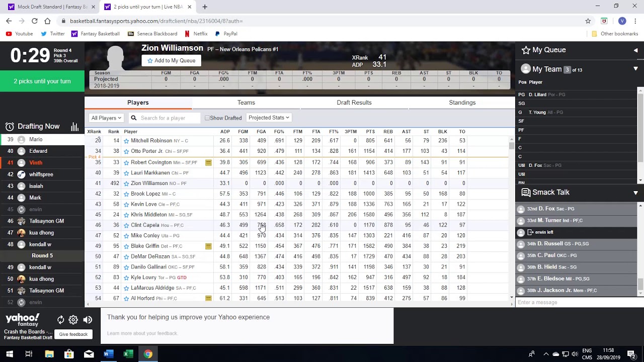The height and width of the screenshot is (362, 644).
Task: Open the All Players filter dropdown
Action: click(x=106, y=118)
